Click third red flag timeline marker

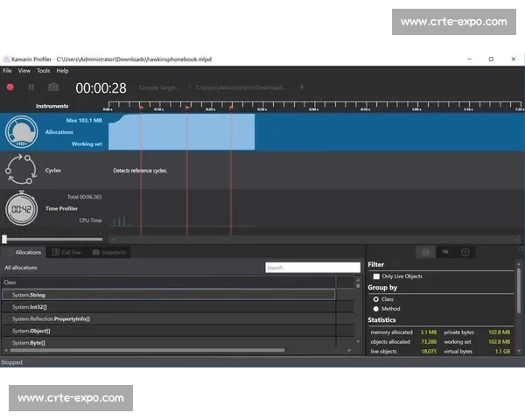tap(231, 108)
